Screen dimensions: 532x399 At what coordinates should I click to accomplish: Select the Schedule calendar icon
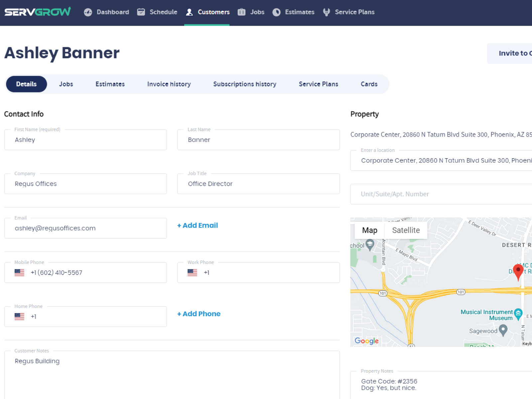click(141, 12)
